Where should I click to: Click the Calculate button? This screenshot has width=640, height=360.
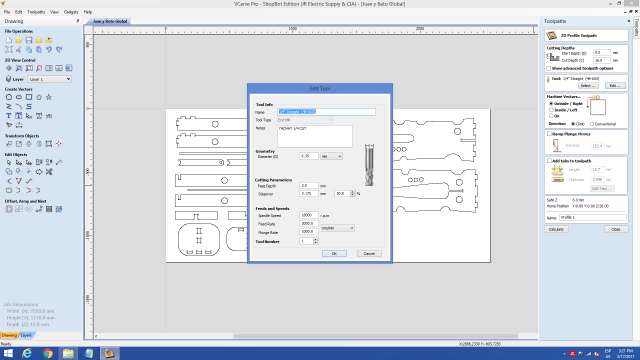pos(556,229)
